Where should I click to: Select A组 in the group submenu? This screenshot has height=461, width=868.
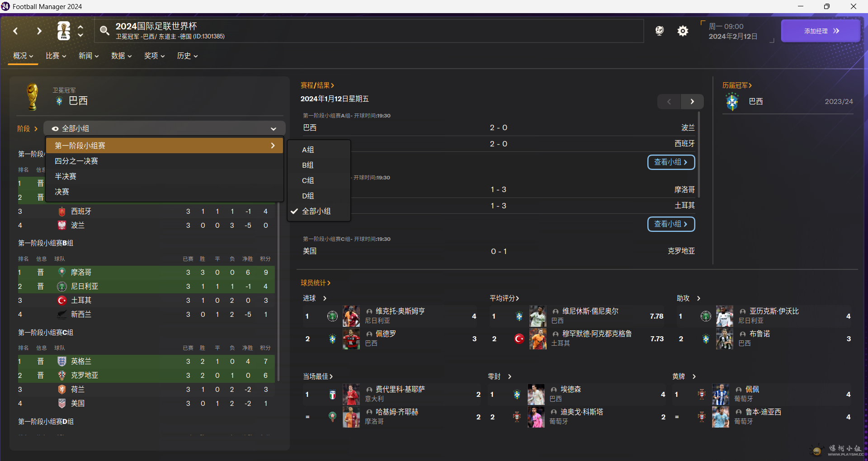[x=308, y=150]
